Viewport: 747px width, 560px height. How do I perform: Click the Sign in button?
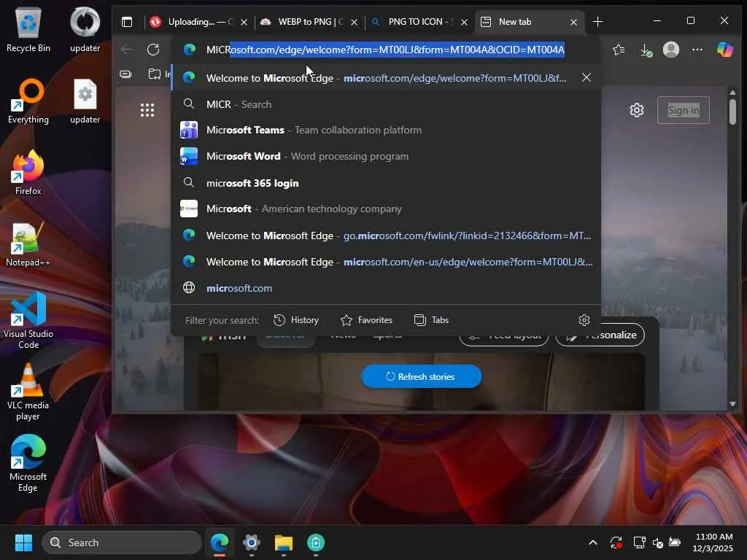coord(683,111)
